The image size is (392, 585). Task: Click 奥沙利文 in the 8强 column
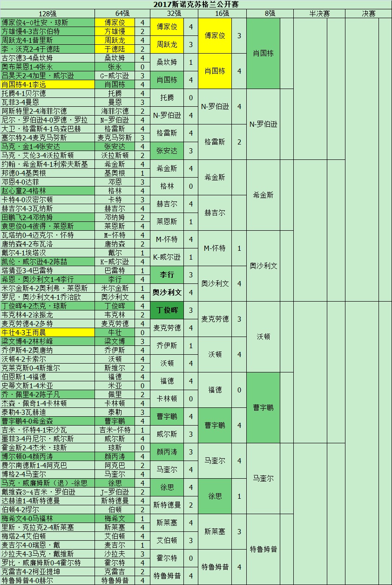click(264, 266)
